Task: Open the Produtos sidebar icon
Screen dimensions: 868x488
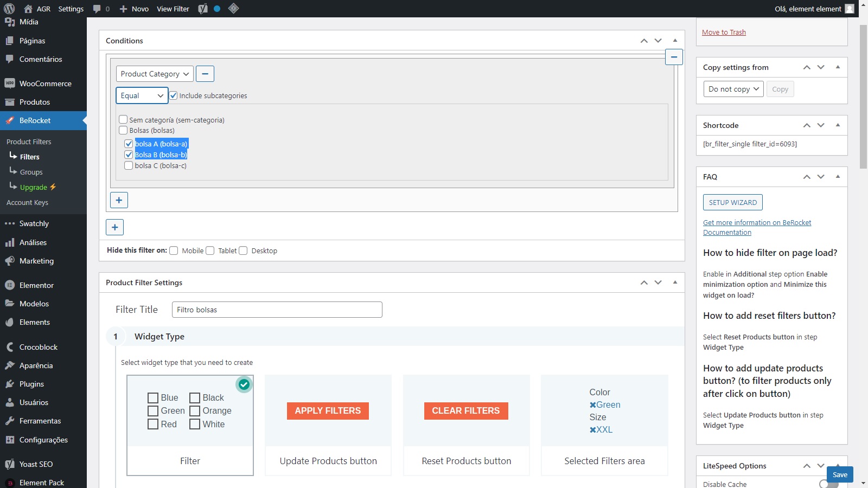Action: pyautogui.click(x=9, y=102)
